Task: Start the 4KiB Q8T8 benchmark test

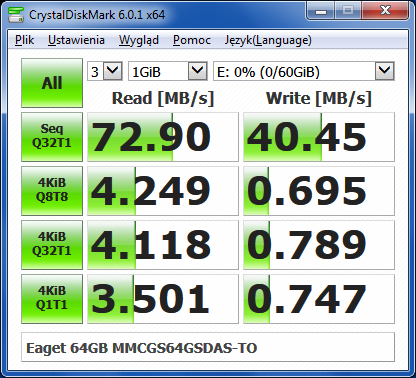Action: point(52,191)
